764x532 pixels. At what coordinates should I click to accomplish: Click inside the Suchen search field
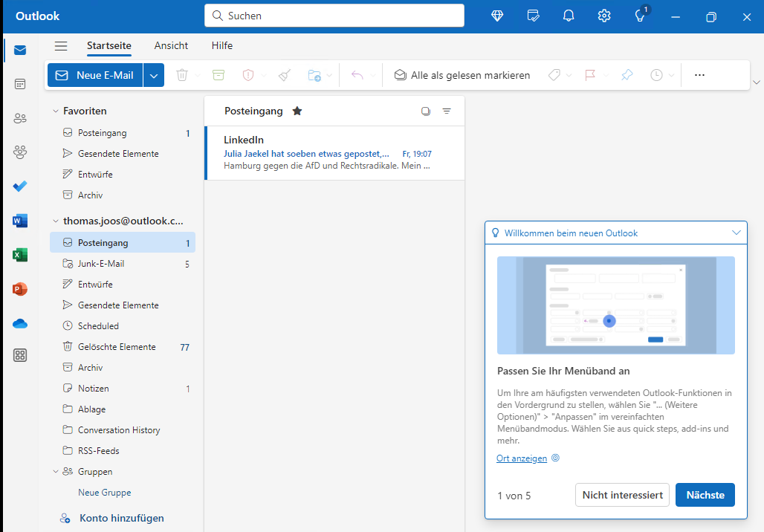click(x=334, y=15)
